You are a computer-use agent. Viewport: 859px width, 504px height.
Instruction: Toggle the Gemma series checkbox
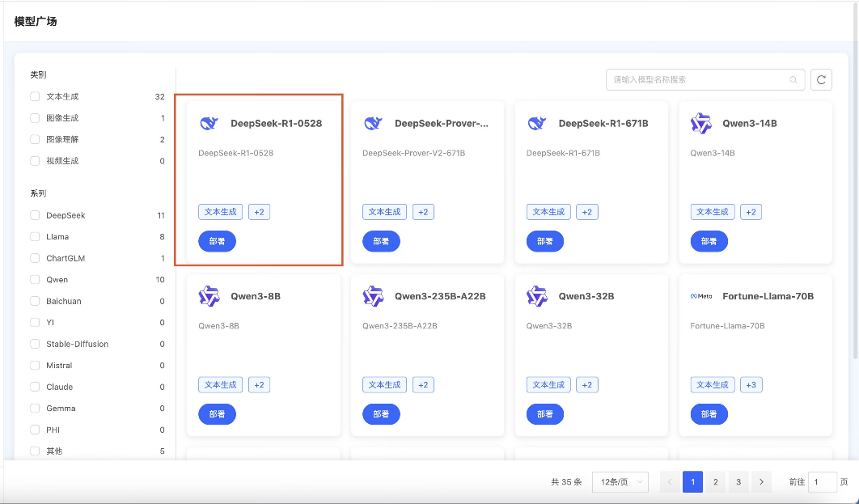click(x=35, y=408)
